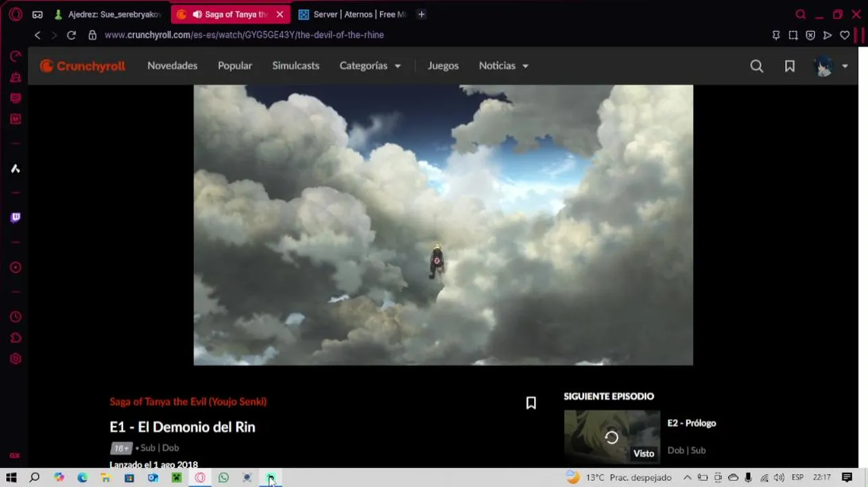Click the E2 - Prólogo episode title

click(692, 423)
